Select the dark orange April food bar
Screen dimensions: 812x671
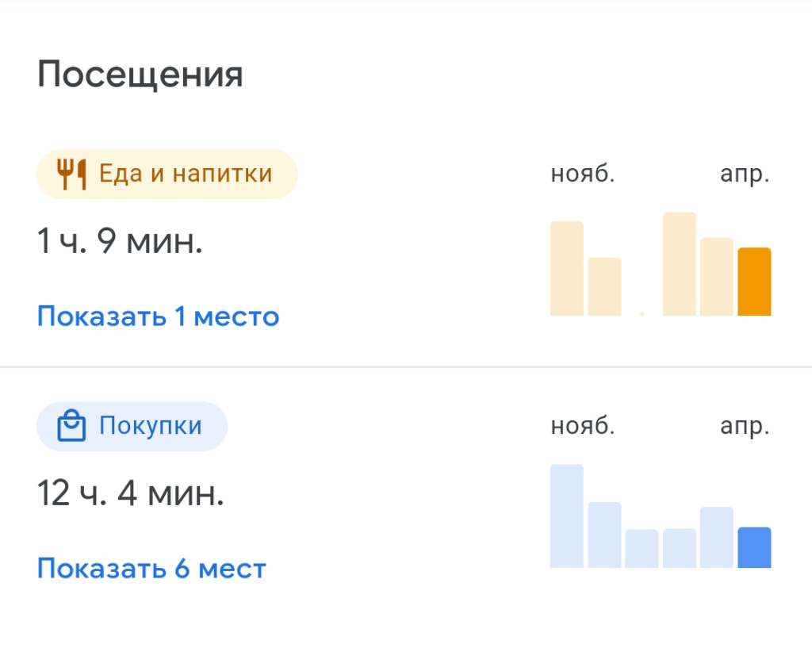pos(754,282)
